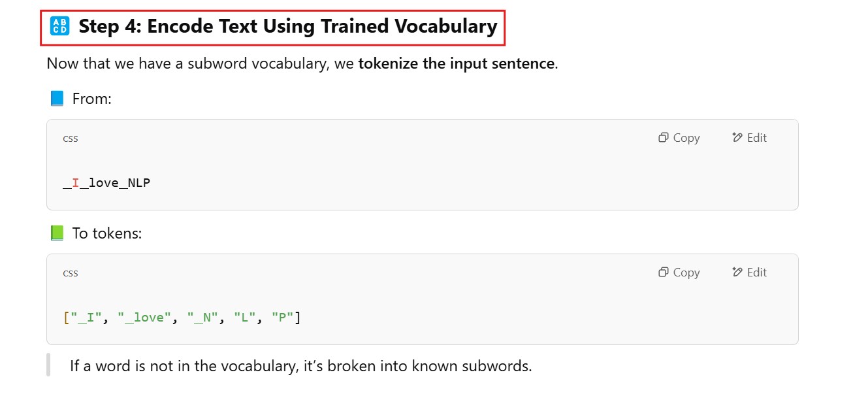Click the quote about words not in vocabulary
Image resolution: width=868 pixels, height=415 pixels.
[300, 366]
